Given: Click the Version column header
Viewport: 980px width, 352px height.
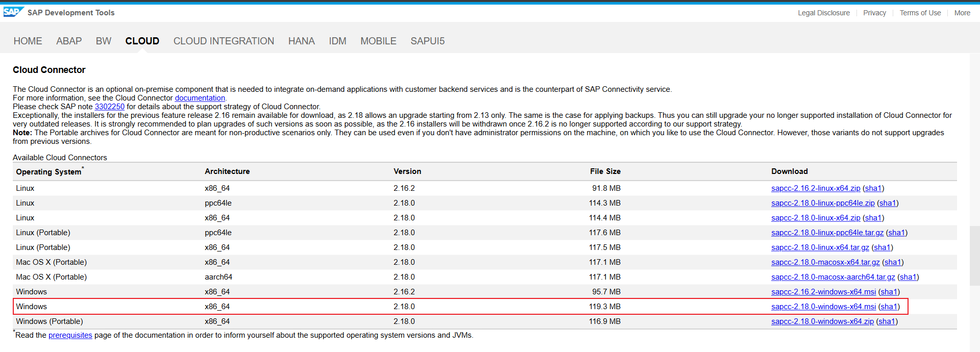Looking at the screenshot, I should 407,171.
